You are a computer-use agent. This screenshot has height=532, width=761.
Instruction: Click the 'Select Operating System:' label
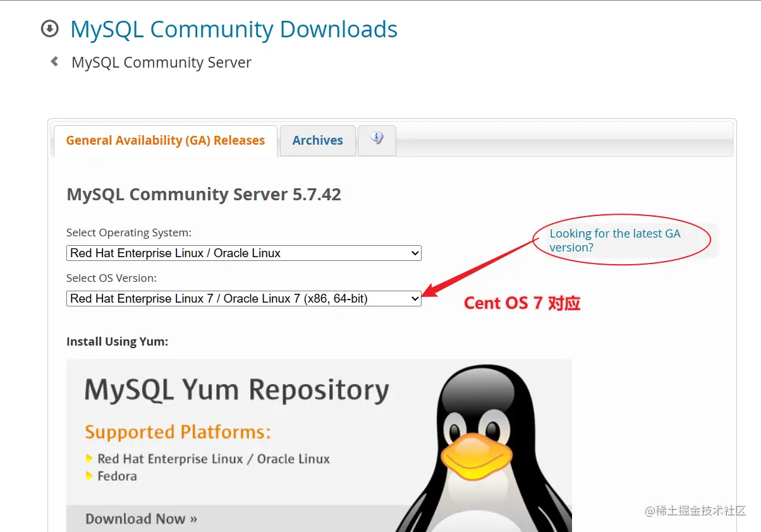tap(129, 233)
